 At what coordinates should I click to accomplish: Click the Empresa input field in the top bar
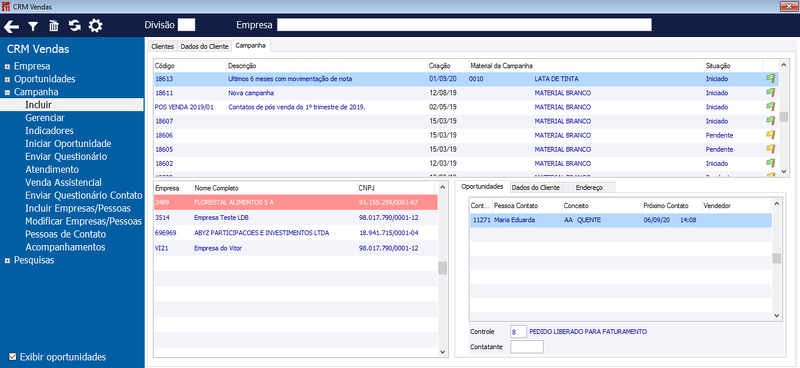point(464,25)
